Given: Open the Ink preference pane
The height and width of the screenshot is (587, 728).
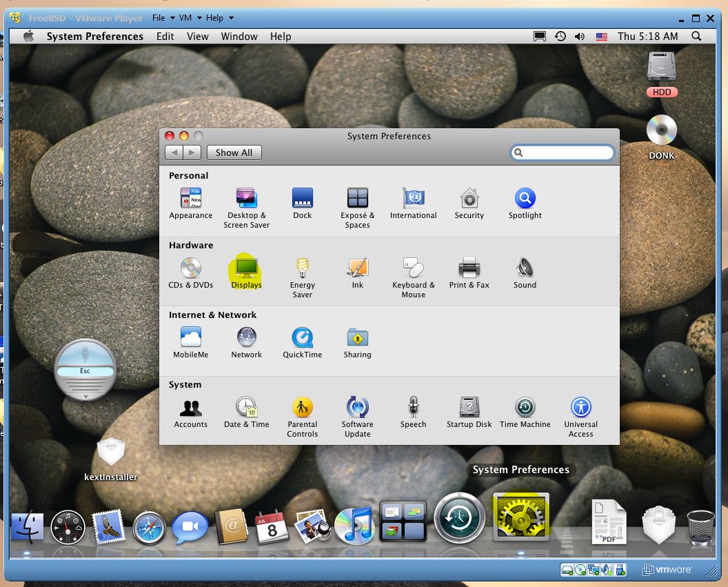Looking at the screenshot, I should (358, 272).
